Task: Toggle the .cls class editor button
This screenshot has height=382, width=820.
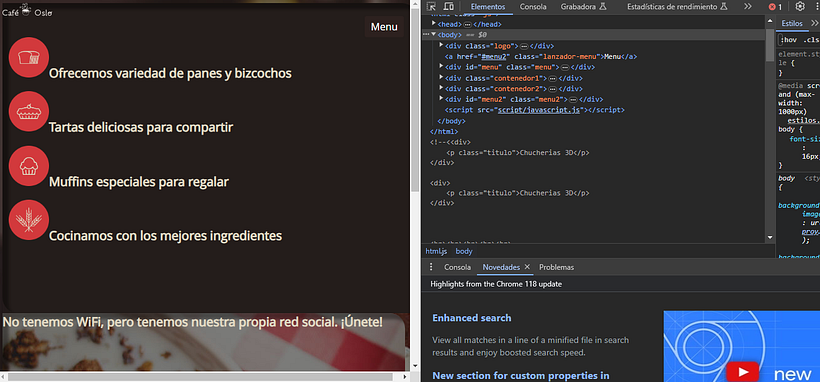Action: [811, 40]
